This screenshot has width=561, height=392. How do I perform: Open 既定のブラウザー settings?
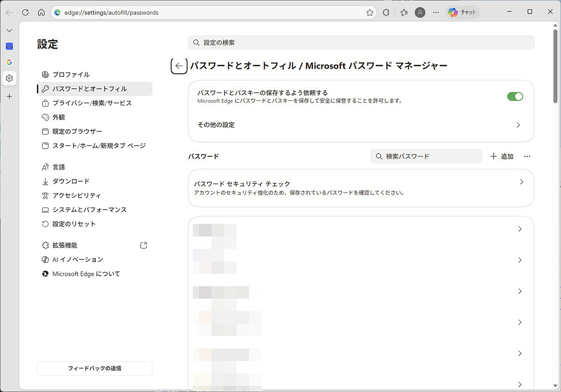[94, 131]
